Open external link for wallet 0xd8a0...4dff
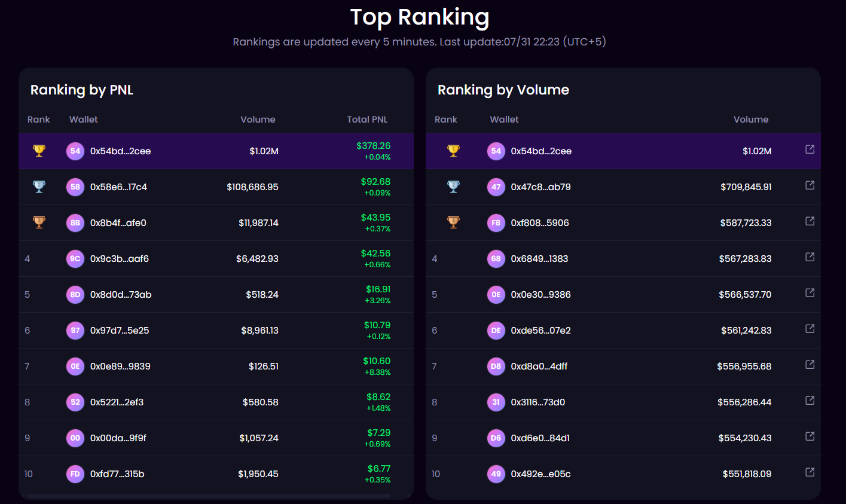The width and height of the screenshot is (846, 504). point(810,365)
